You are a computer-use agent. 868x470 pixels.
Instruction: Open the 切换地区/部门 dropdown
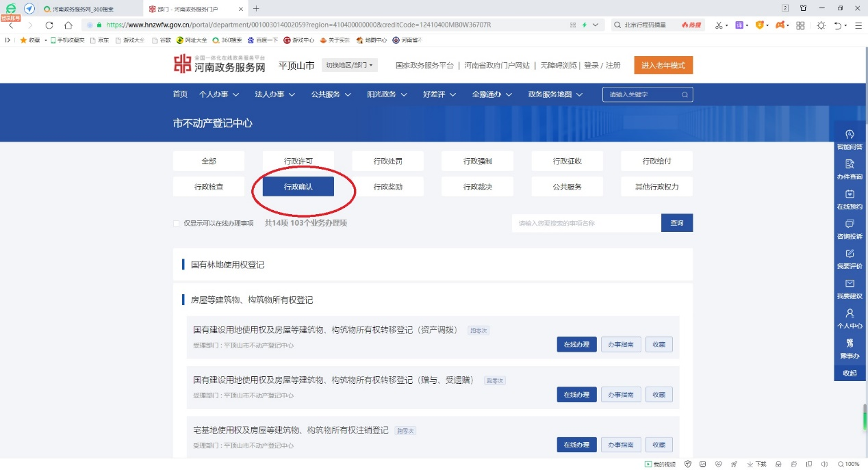pyautogui.click(x=349, y=66)
